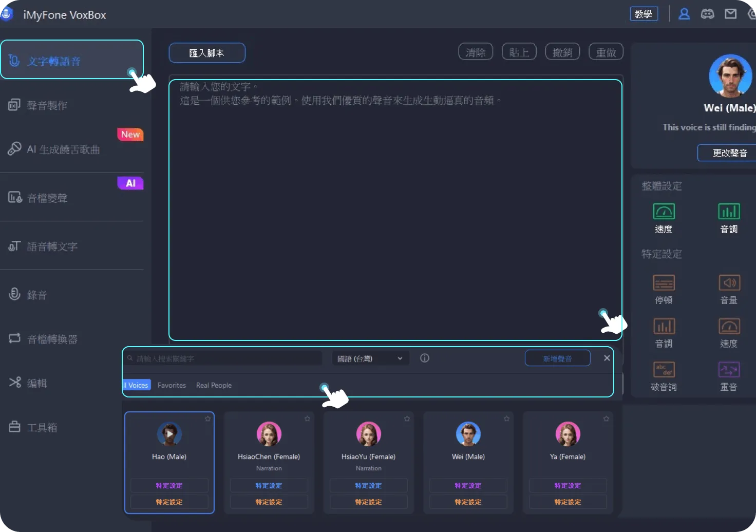Click the 清除 clear button
Viewport: 756px width, 532px height.
(x=476, y=52)
